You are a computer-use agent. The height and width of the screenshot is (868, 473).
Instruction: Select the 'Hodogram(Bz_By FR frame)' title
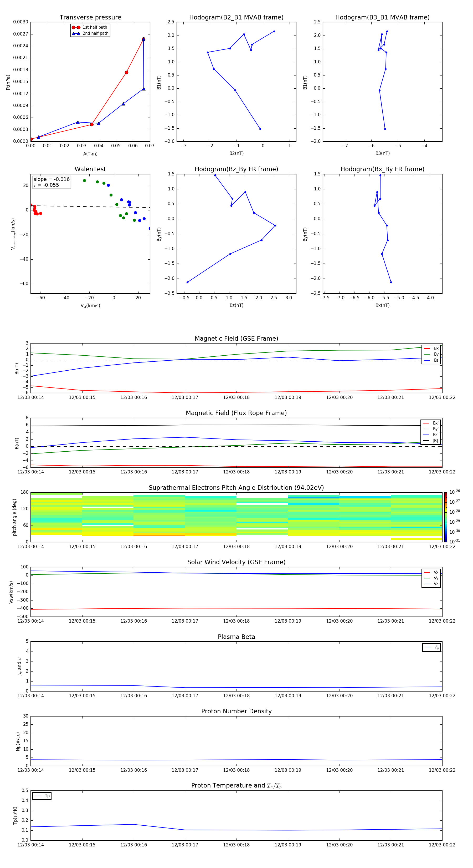[x=236, y=169]
